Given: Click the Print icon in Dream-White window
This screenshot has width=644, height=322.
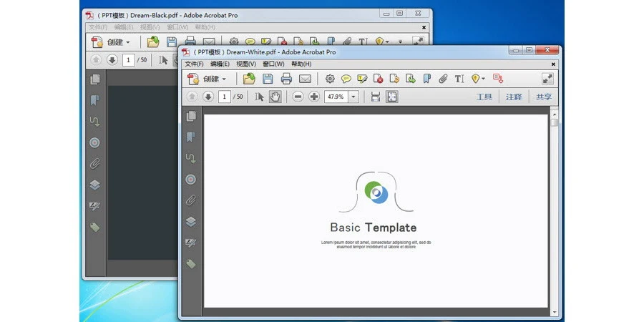Looking at the screenshot, I should click(286, 79).
